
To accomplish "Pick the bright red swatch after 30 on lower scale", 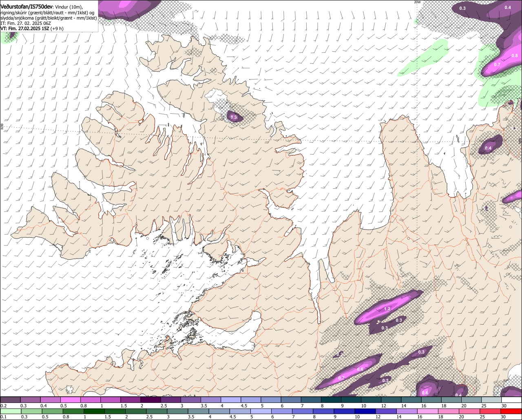I will 511,411.
